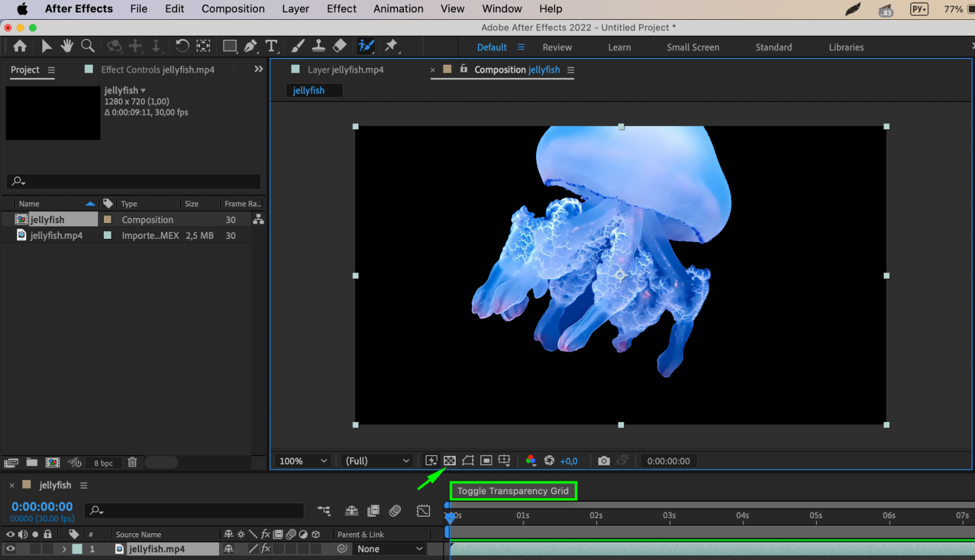Switch to the Small Screen workspace
Viewport: 975px width, 560px height.
pos(693,47)
